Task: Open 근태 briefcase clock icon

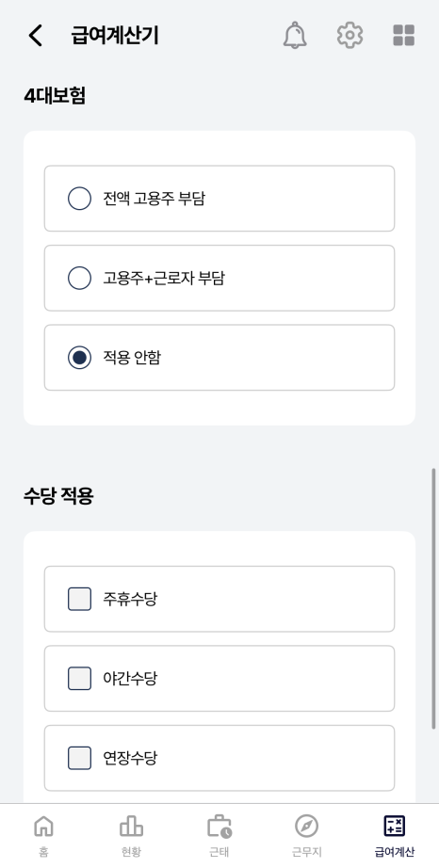Action: point(219,827)
